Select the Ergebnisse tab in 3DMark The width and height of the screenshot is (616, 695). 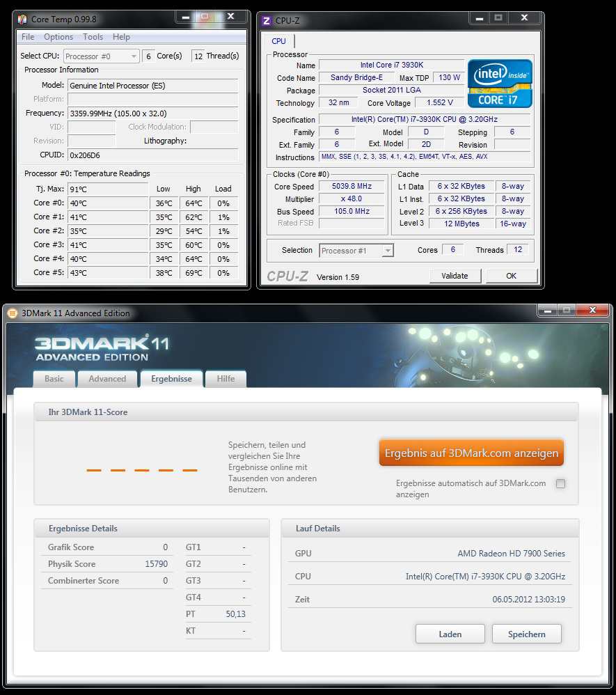click(x=171, y=379)
